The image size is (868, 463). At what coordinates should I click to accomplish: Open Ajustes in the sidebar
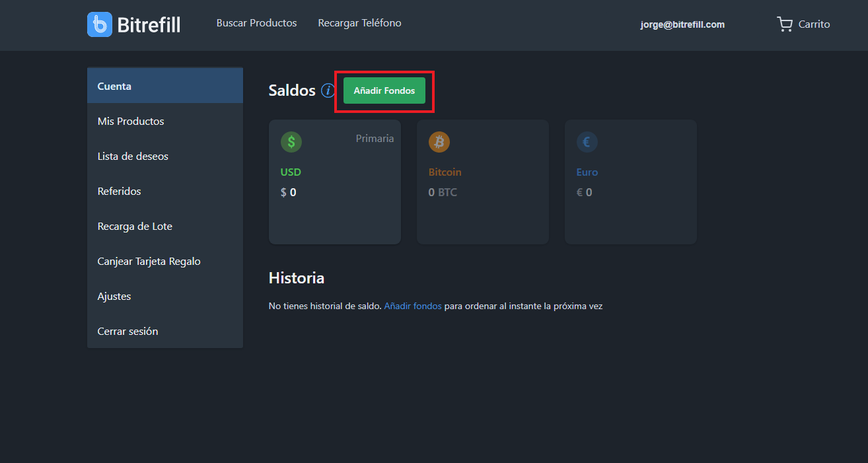(x=165, y=296)
